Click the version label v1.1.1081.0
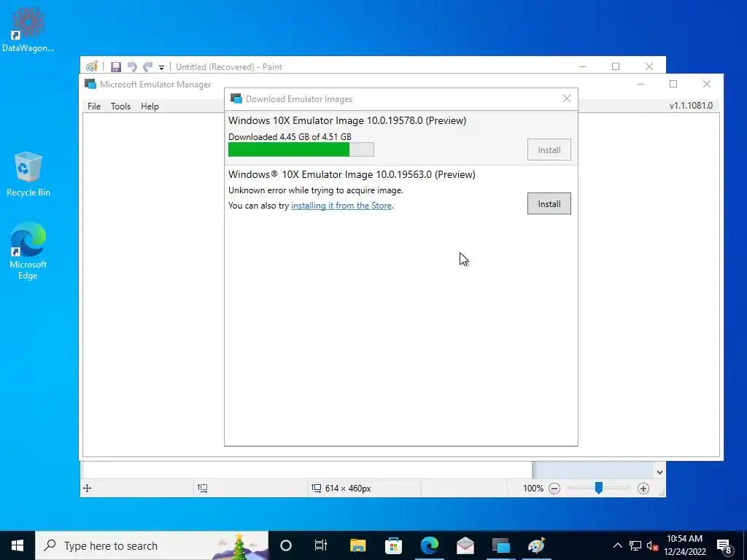This screenshot has height=560, width=747. coord(691,106)
